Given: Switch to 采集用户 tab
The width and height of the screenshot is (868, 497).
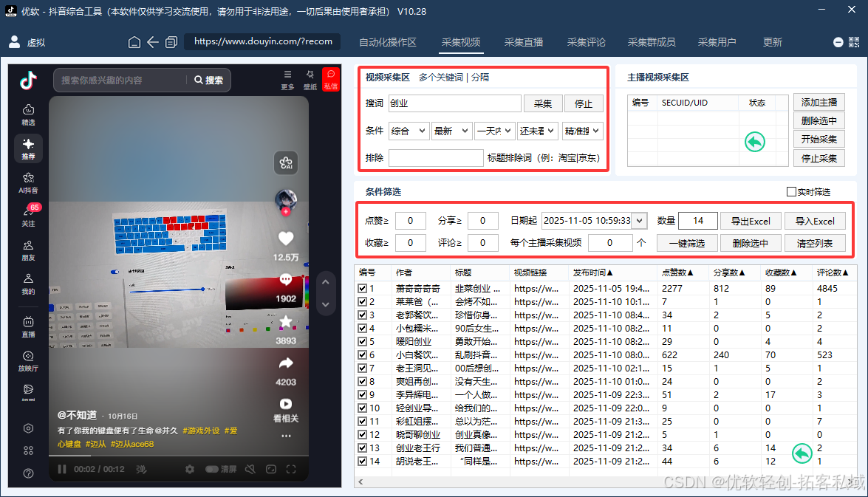Looking at the screenshot, I should click(x=717, y=43).
